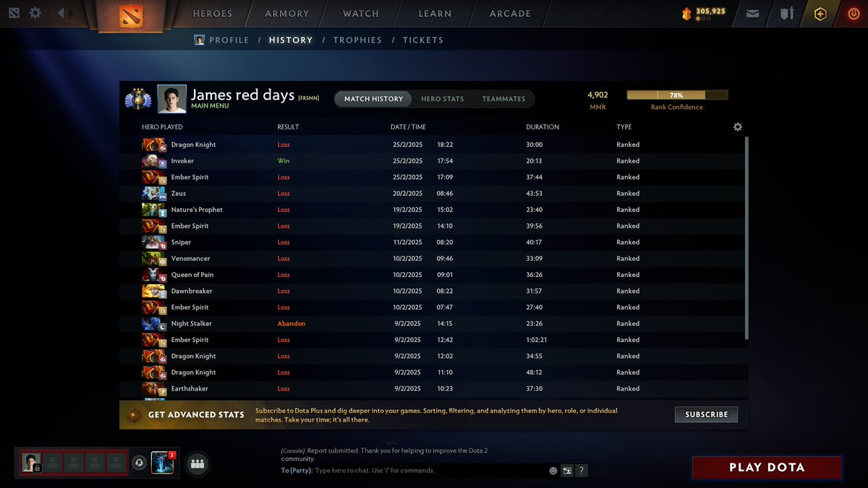Switch to the TICKETS sub-tab
The image size is (868, 488).
(x=423, y=40)
